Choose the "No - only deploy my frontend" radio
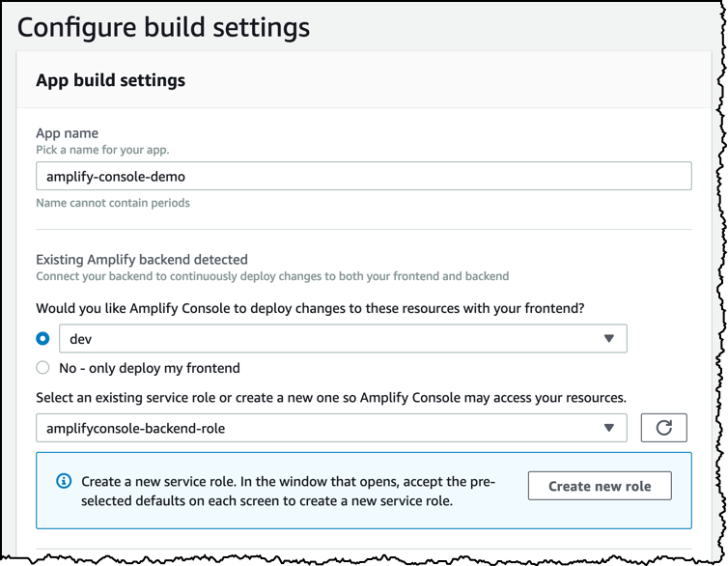Screen dimensions: 728x566 42,367
